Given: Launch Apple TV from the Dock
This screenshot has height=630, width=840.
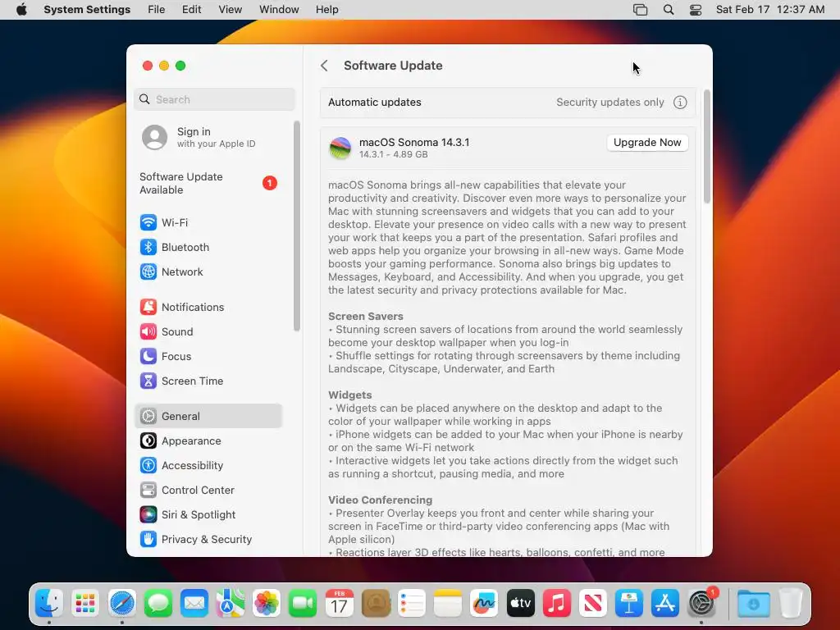Looking at the screenshot, I should pyautogui.click(x=521, y=604).
